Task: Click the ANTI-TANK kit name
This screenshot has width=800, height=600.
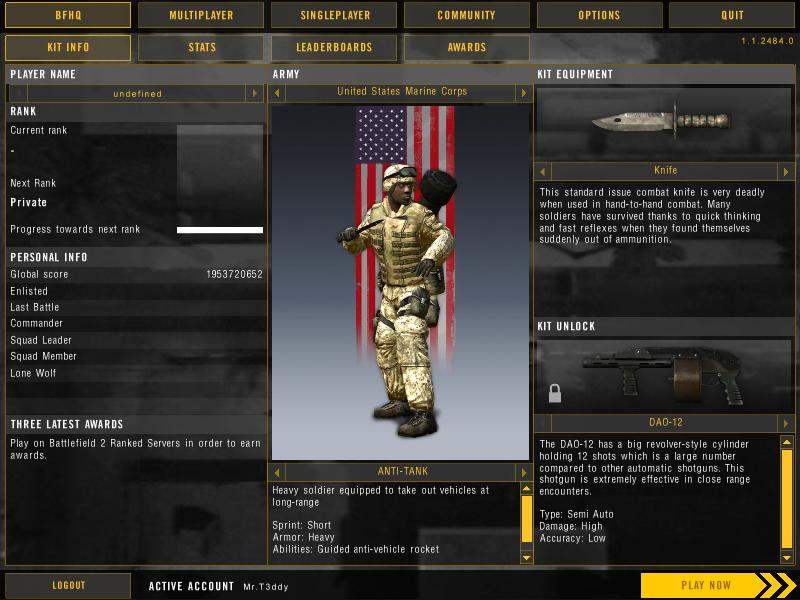Action: click(x=403, y=471)
